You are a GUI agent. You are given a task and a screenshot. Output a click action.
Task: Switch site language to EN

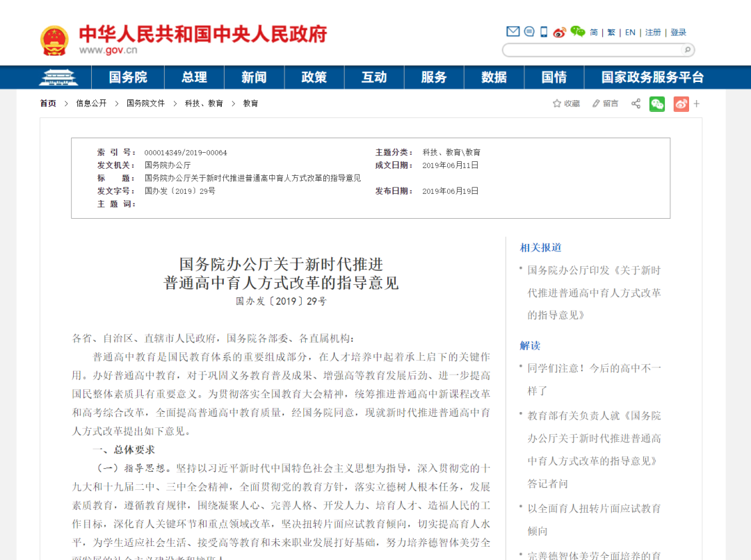tap(629, 32)
